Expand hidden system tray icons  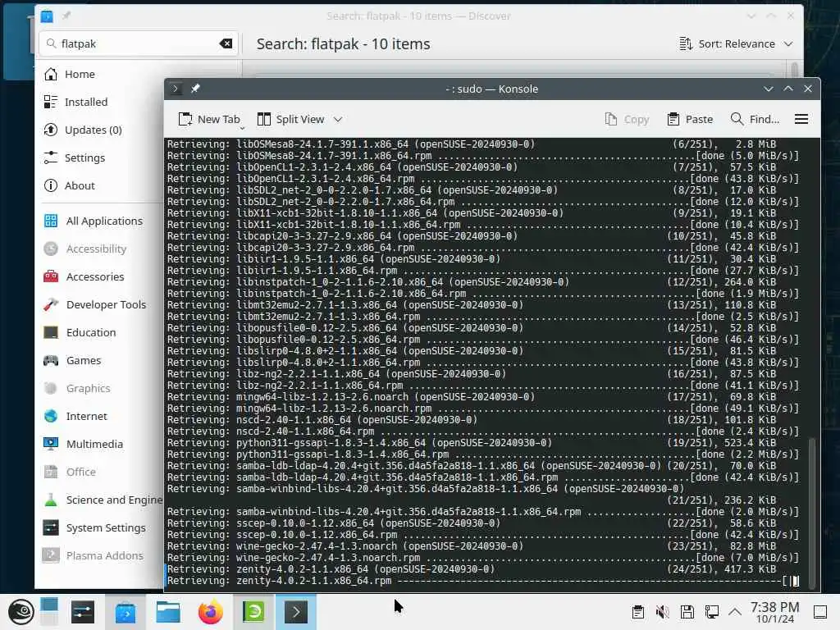[735, 612]
